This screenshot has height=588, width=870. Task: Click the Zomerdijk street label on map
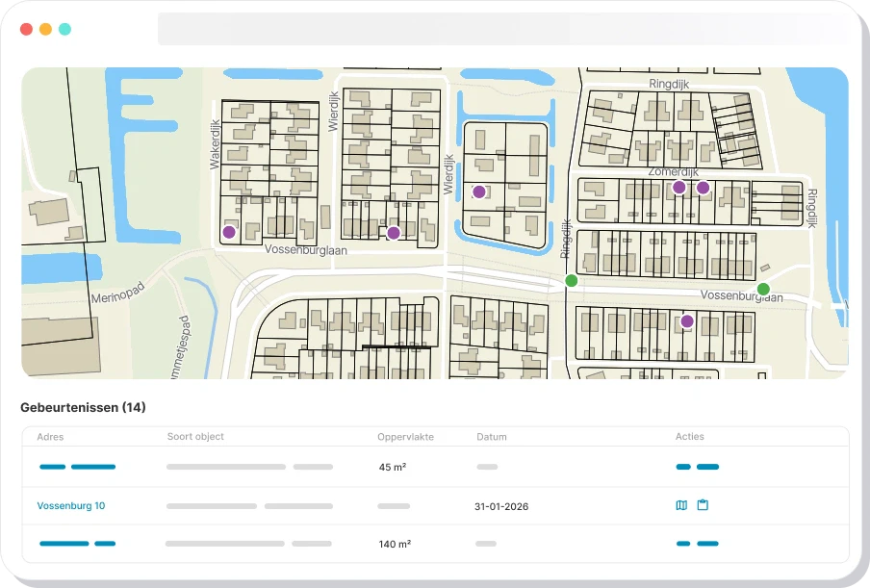[673, 172]
